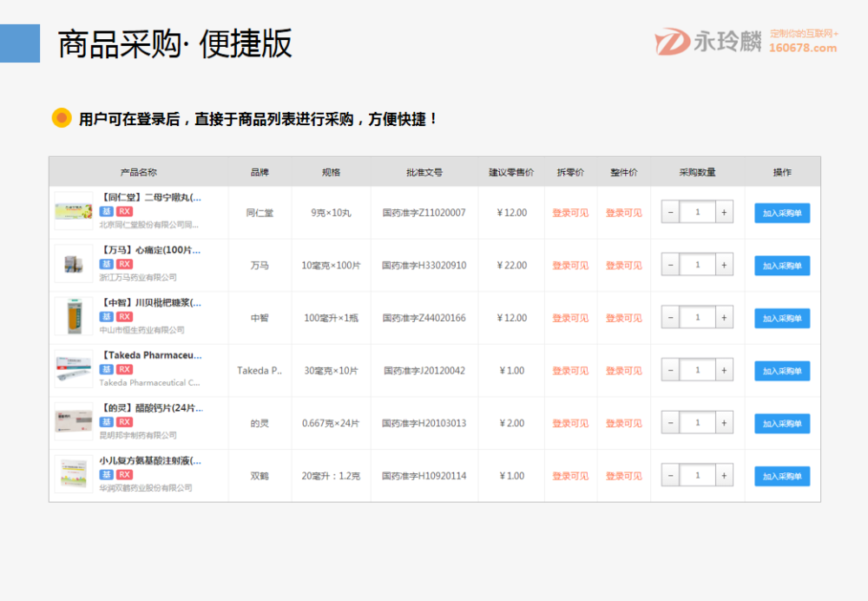The image size is (868, 601).
Task: Click the 小儿复方氨基酸注射液 product thumbnail
Action: [73, 473]
